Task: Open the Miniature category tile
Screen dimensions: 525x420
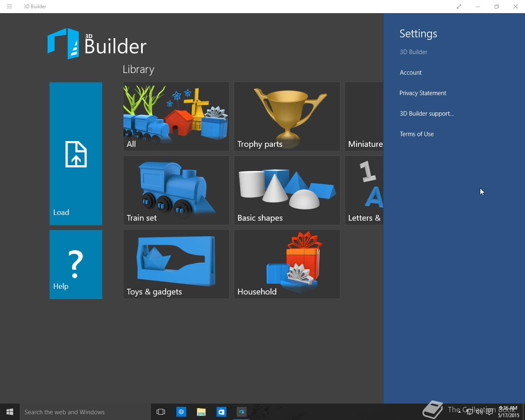Action: (x=364, y=116)
